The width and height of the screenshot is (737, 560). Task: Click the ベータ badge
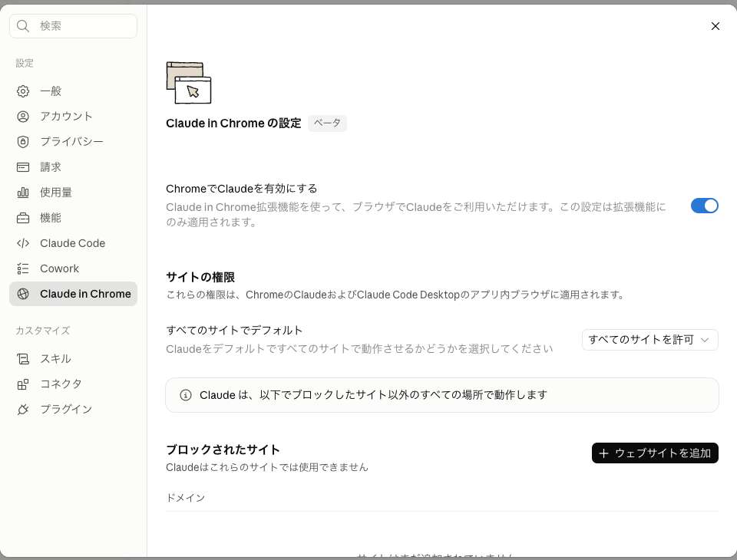click(327, 123)
